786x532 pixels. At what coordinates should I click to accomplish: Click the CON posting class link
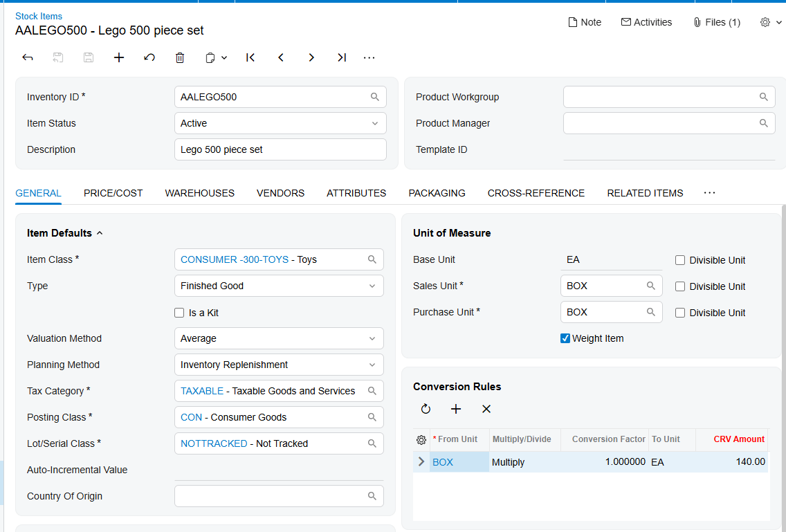pos(192,417)
